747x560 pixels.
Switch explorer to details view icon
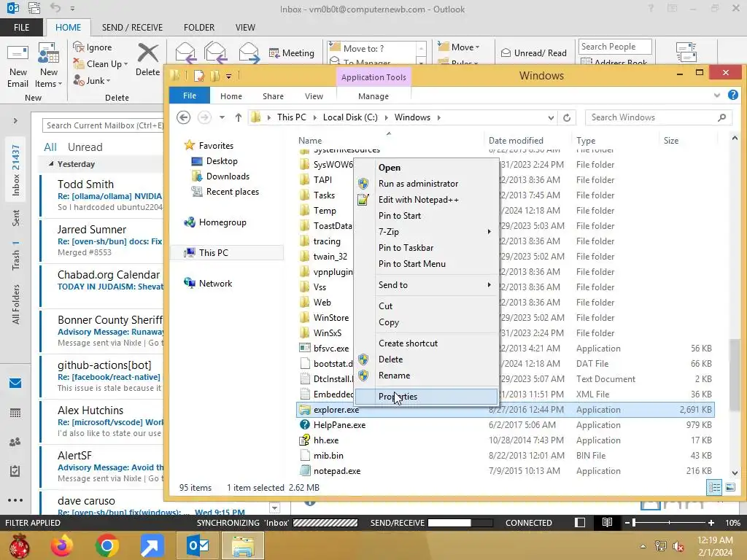pyautogui.click(x=714, y=487)
